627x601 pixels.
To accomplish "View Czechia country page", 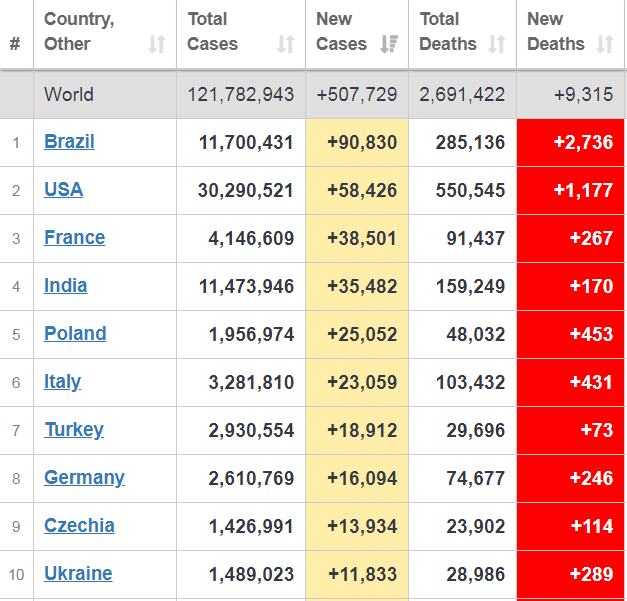I will [79, 526].
